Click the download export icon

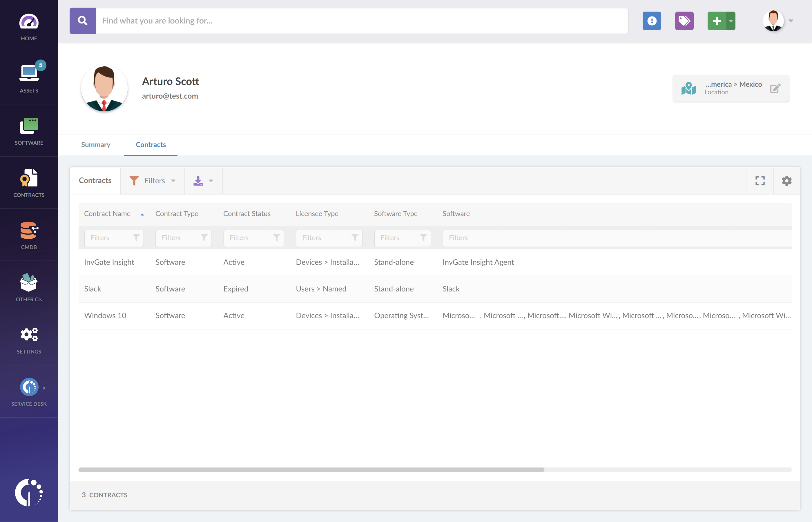198,181
